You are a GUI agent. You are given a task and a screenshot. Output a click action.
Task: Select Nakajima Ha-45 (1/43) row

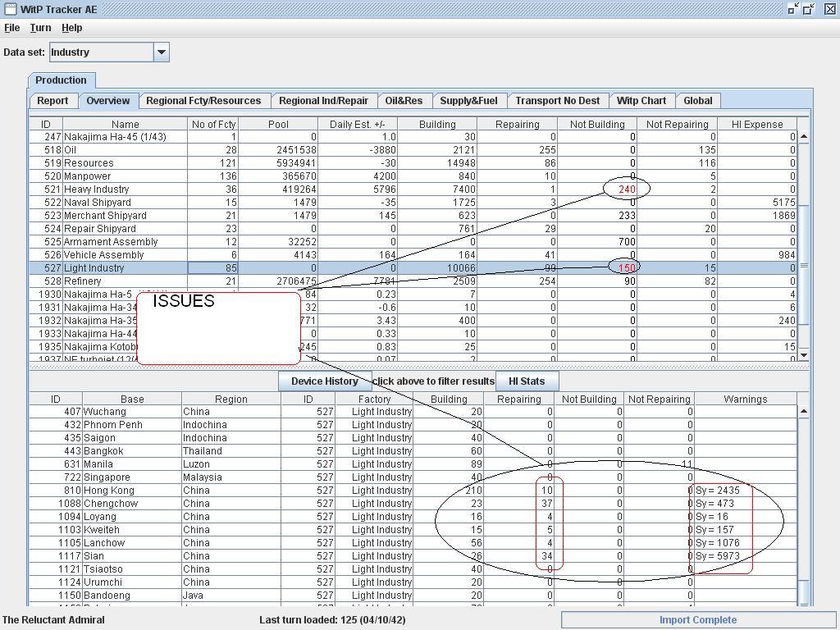click(413, 137)
